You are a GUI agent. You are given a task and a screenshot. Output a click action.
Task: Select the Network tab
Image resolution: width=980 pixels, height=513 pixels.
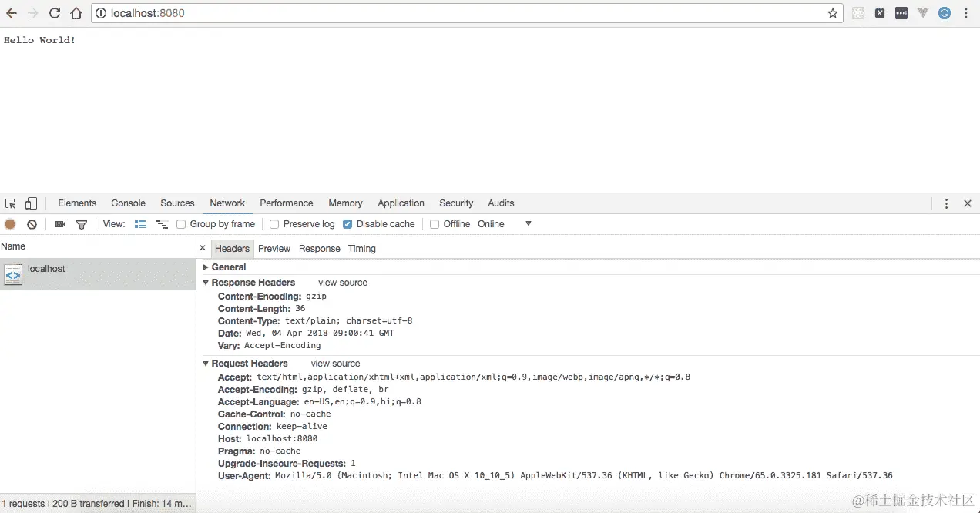pos(227,203)
